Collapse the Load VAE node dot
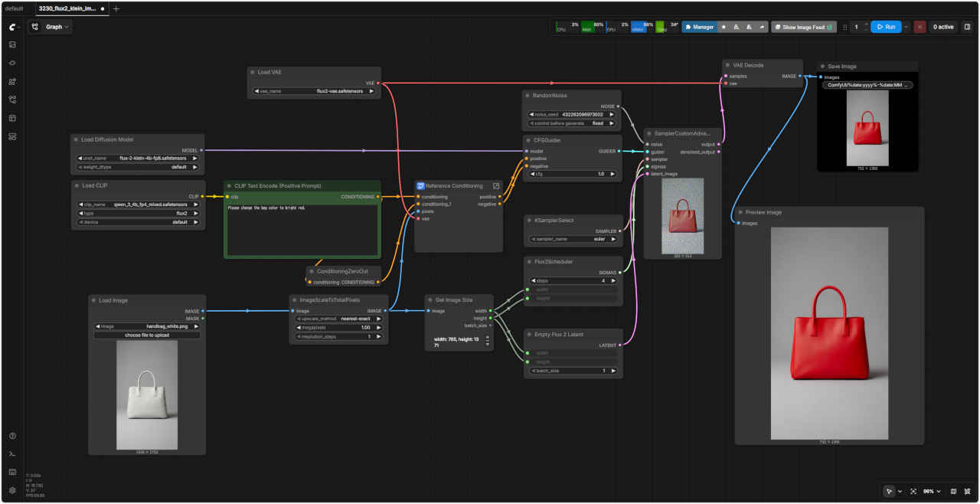980x504 pixels. coord(252,72)
